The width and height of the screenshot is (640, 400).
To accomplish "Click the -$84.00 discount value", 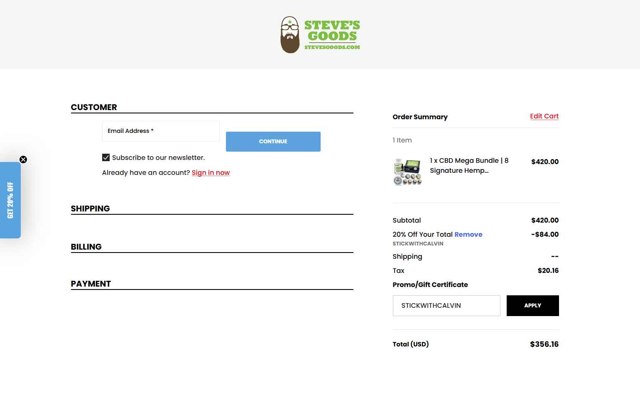I will pos(545,235).
